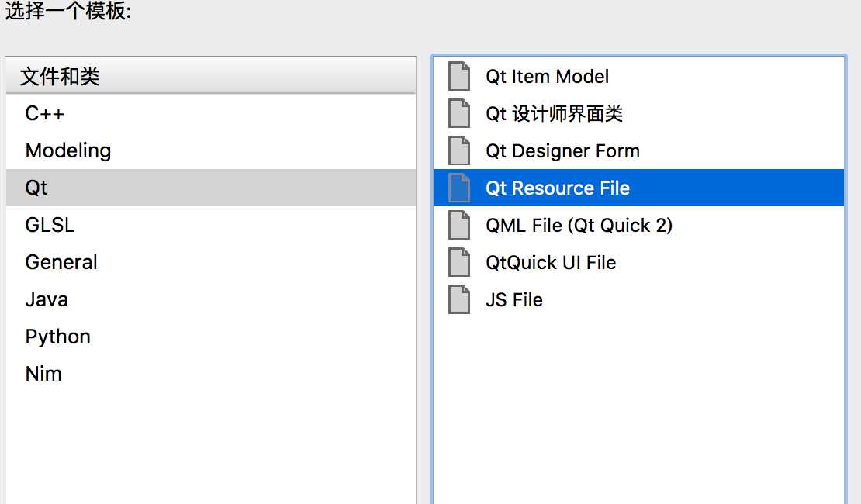The width and height of the screenshot is (861, 504).
Task: Choose the Qt category
Action: tap(211, 188)
